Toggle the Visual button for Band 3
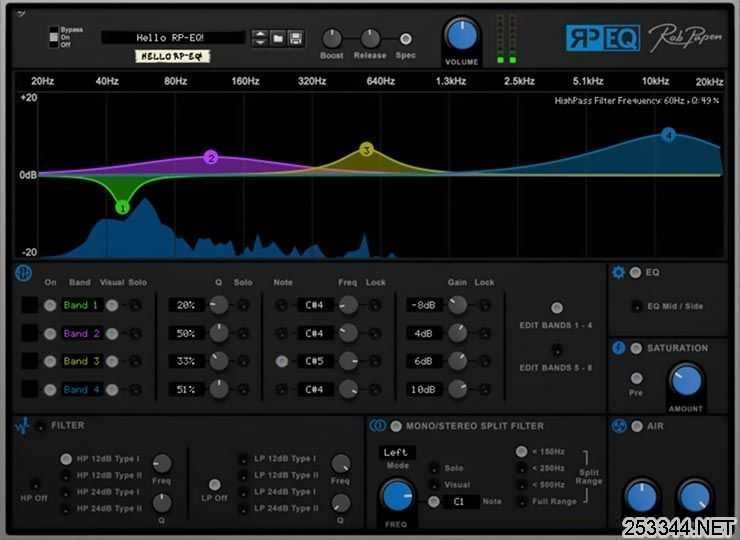 (x=112, y=362)
